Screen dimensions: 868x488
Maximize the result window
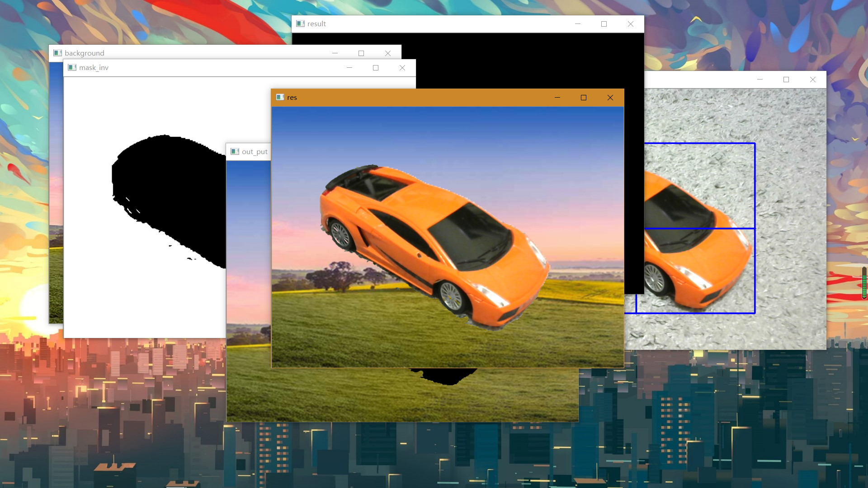click(x=604, y=24)
